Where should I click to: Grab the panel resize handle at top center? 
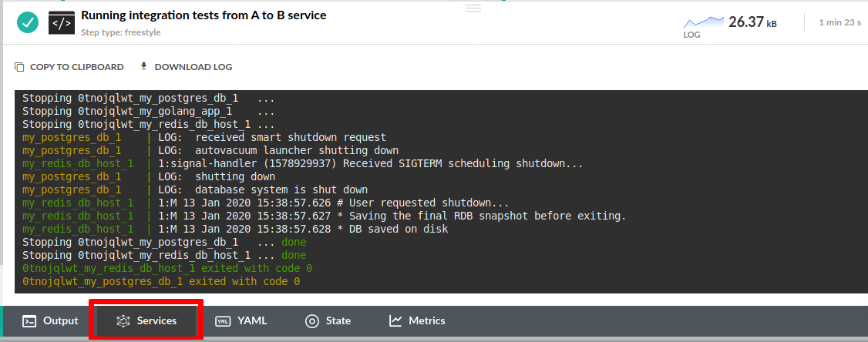[473, 8]
